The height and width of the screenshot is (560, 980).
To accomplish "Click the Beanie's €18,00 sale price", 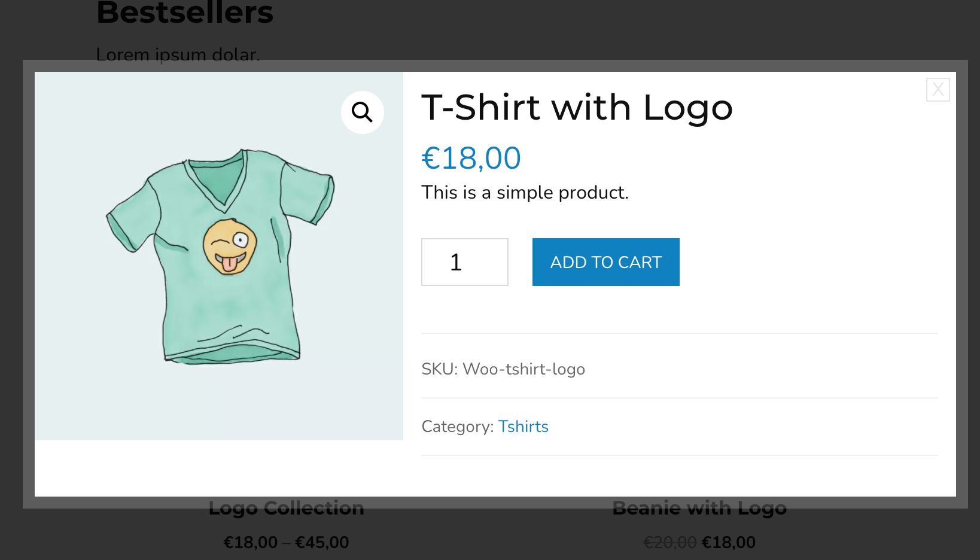I will point(728,543).
